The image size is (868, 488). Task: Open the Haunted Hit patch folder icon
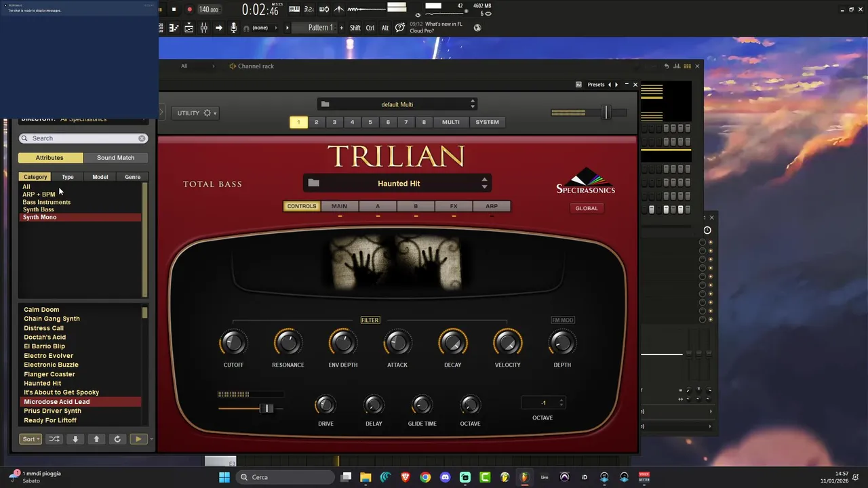click(313, 183)
